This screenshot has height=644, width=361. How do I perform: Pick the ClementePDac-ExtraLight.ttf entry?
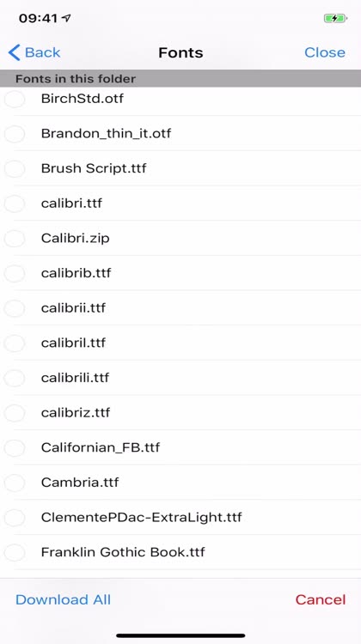pyautogui.click(x=180, y=517)
